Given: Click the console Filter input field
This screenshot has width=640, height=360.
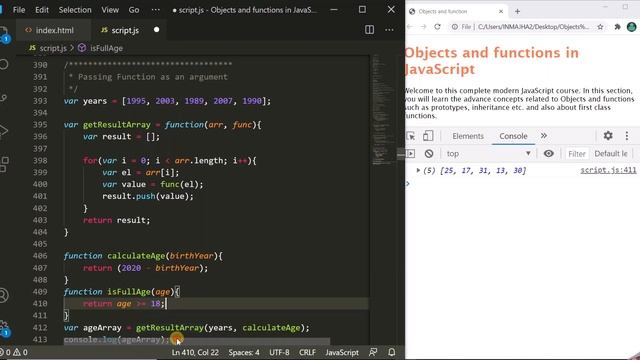Looking at the screenshot, I should coord(576,154).
